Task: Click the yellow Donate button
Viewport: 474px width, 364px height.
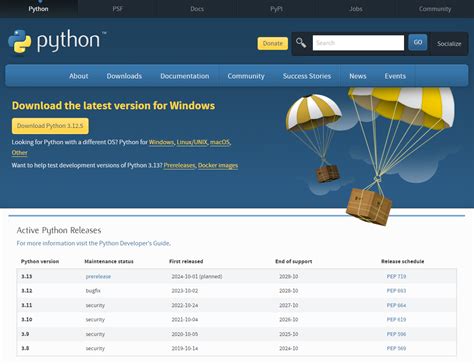Action: (273, 43)
